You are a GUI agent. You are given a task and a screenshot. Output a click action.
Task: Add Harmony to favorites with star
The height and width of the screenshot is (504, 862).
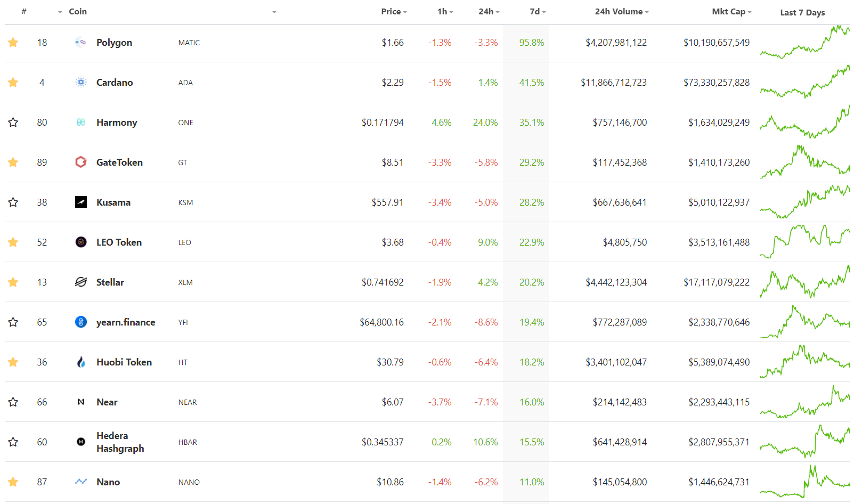click(x=13, y=122)
